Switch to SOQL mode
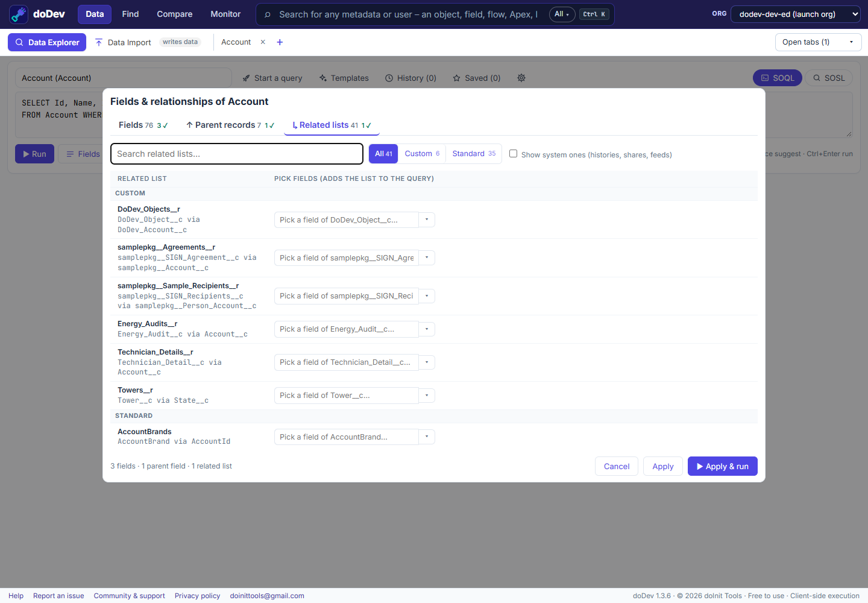 [x=778, y=78]
